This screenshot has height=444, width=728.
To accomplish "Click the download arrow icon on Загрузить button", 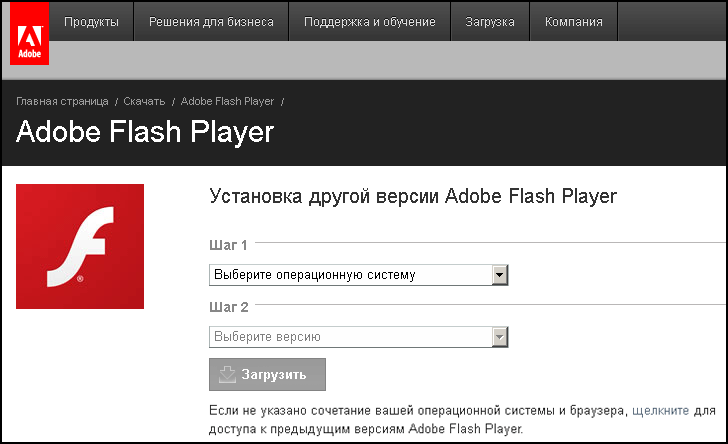I will 226,375.
